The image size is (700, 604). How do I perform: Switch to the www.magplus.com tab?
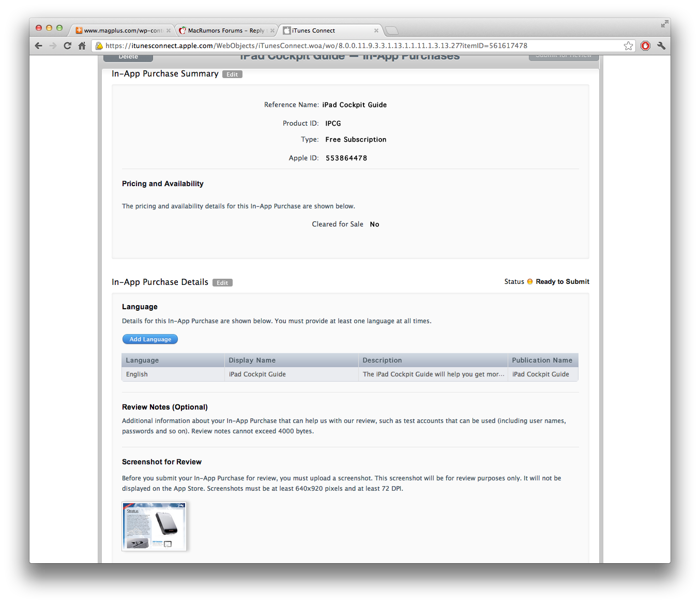tap(123, 31)
